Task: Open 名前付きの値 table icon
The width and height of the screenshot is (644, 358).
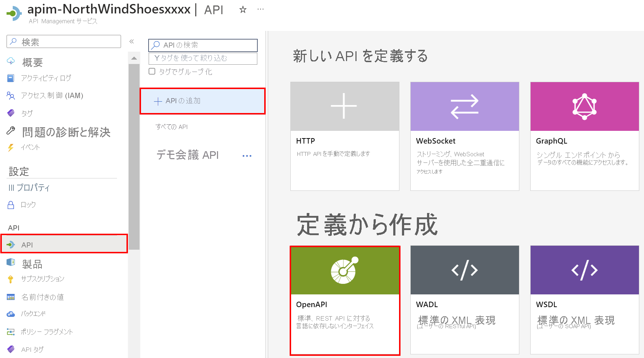Action: [x=11, y=297]
